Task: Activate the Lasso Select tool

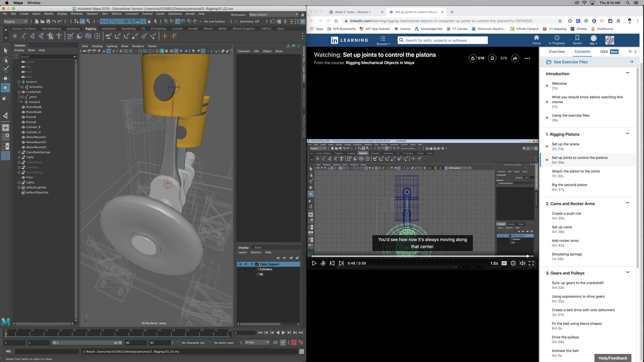Action: pos(5,60)
